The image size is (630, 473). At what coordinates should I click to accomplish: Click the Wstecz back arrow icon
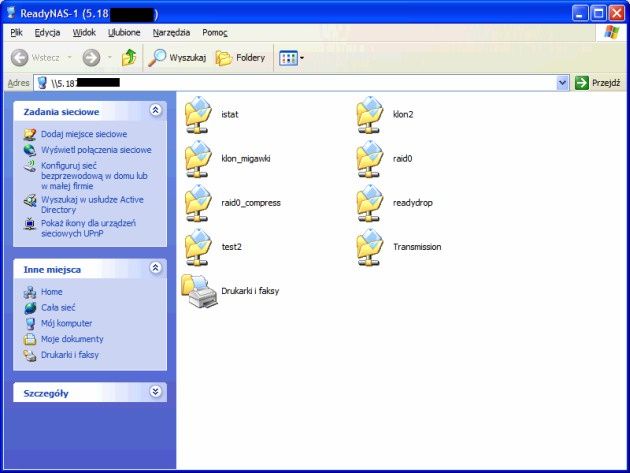click(x=19, y=58)
